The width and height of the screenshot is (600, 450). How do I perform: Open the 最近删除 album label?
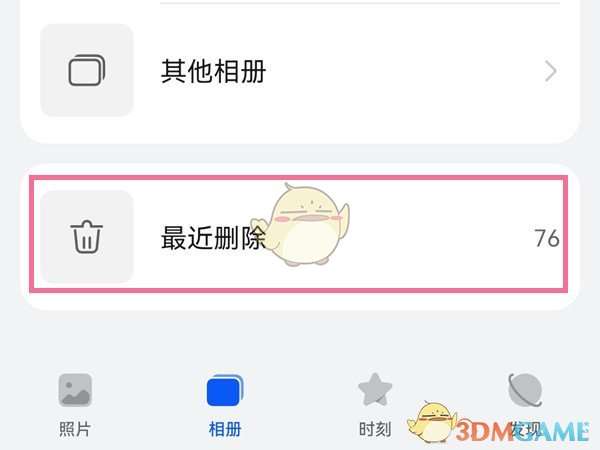(x=213, y=238)
